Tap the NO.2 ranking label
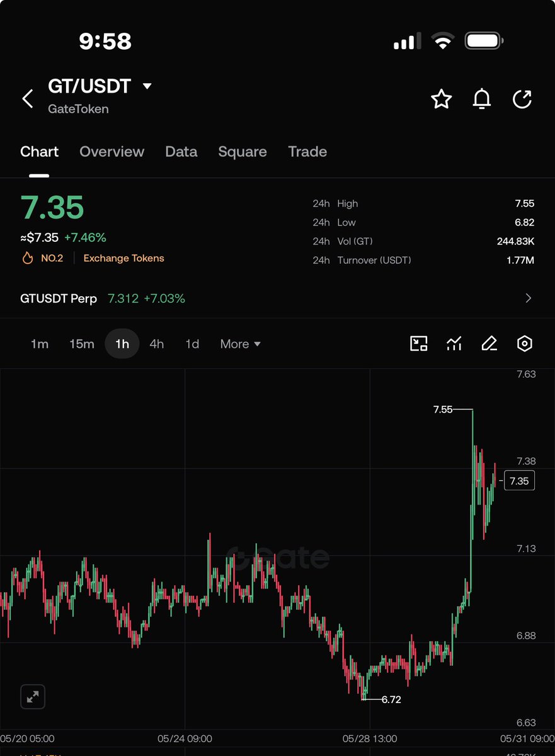555x756 pixels. click(x=52, y=258)
